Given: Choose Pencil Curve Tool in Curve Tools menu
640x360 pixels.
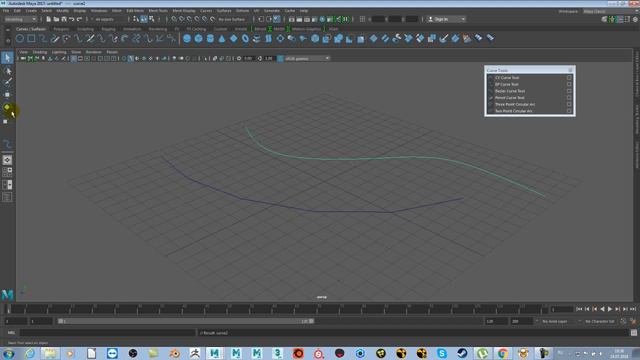Looking at the screenshot, I should 509,98.
